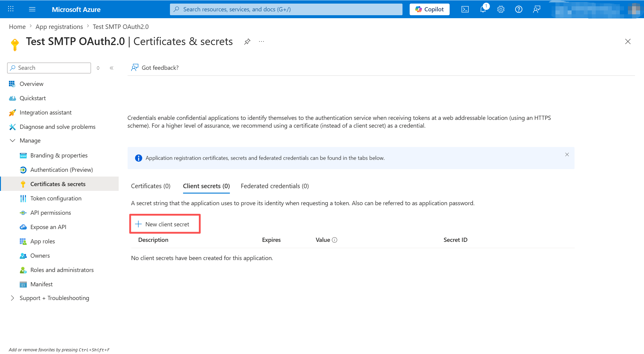Go to Home breadcrumb
Image resolution: width=644 pixels, height=354 pixels.
[x=17, y=27]
